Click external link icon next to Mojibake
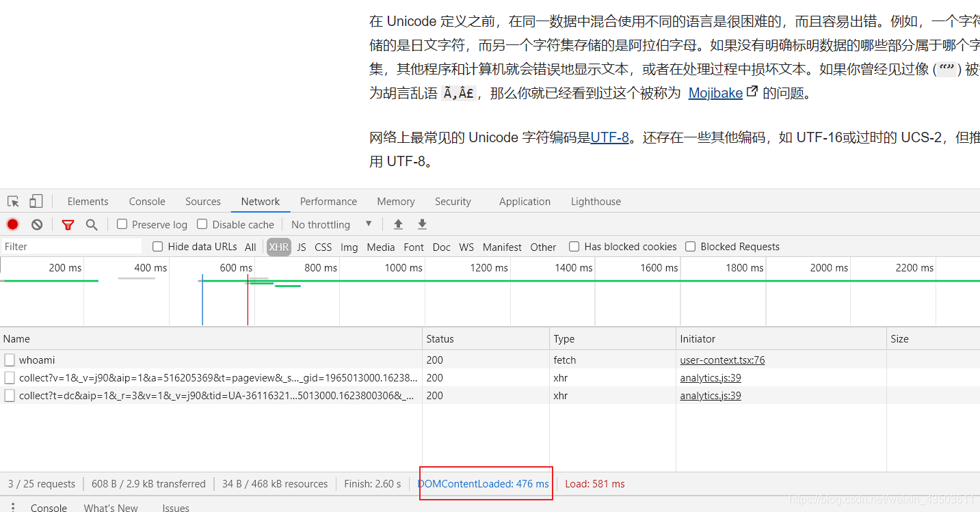The image size is (980, 512). (x=752, y=91)
